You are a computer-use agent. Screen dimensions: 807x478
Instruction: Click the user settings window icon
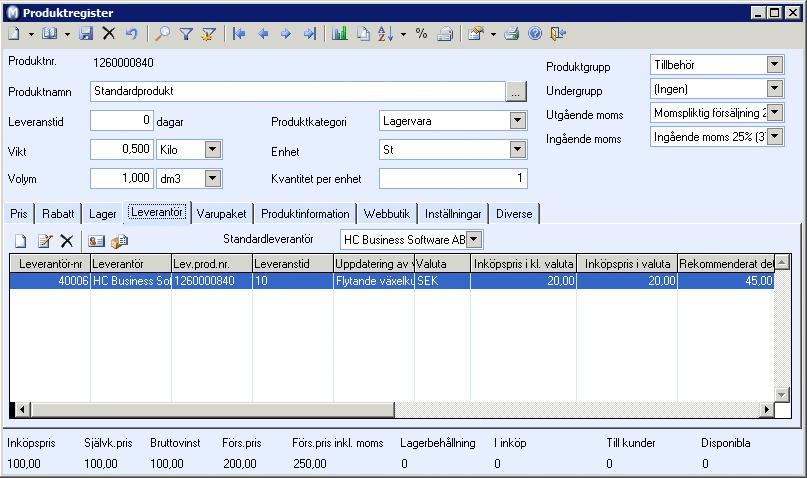(476, 34)
